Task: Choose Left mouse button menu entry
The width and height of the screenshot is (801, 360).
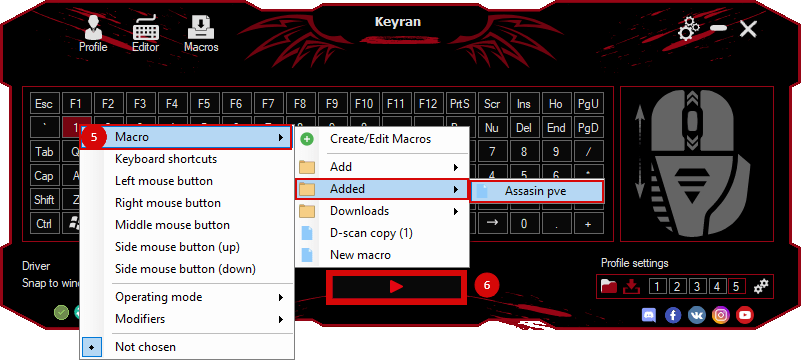Action: [187, 181]
